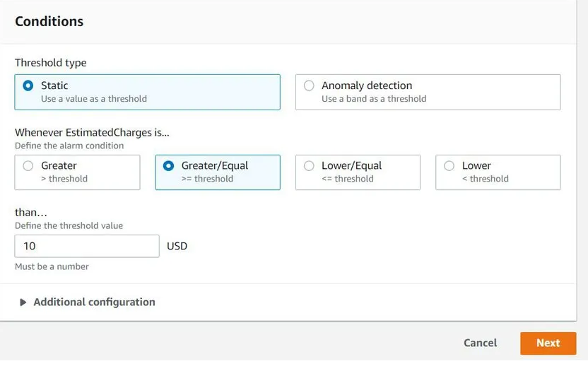This screenshot has height=366, width=588.
Task: Select the Greater condition option
Action: point(28,166)
